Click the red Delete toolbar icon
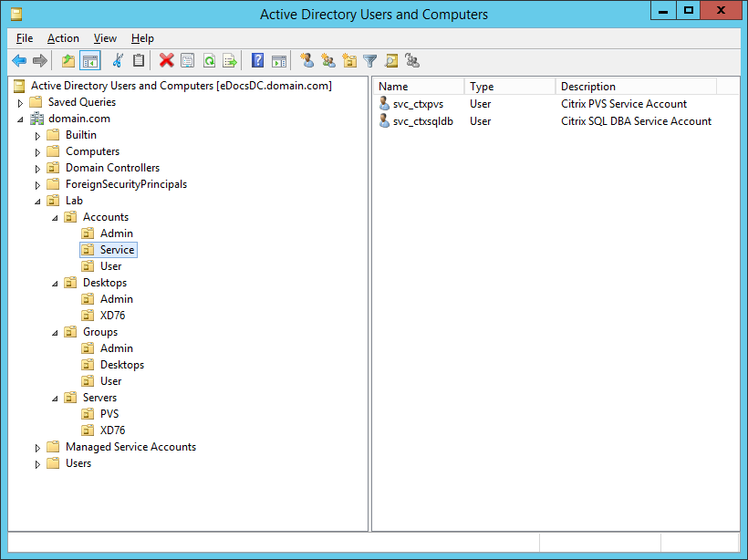 [x=166, y=61]
